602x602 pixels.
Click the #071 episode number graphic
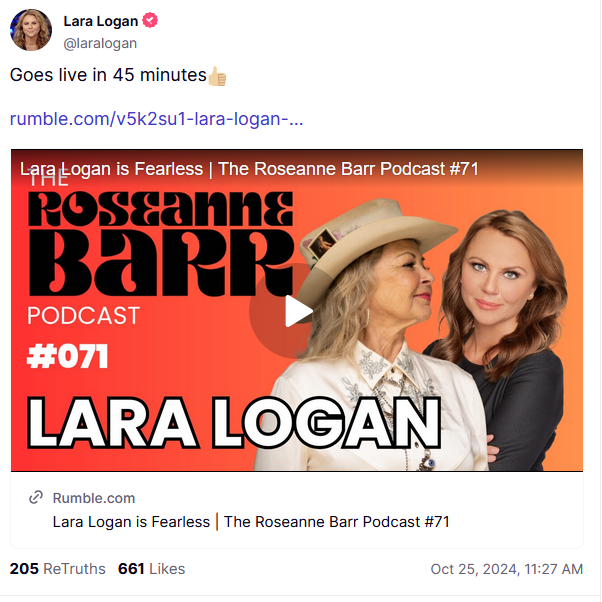click(x=68, y=357)
